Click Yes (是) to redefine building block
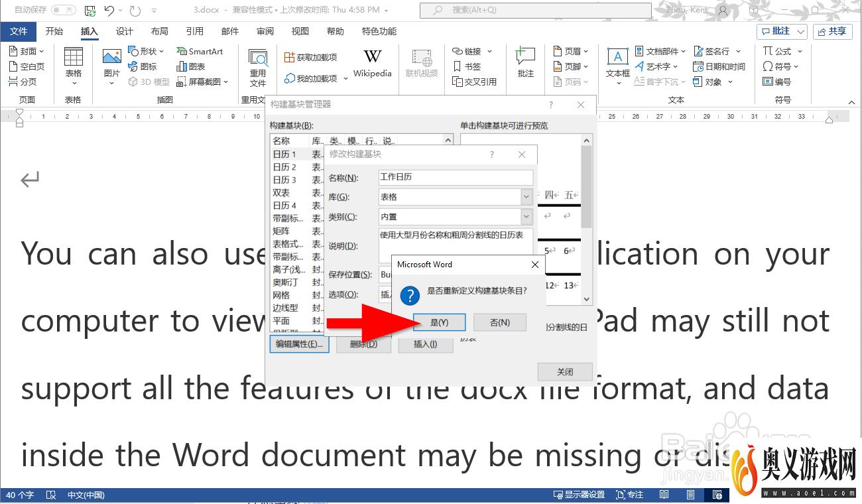The width and height of the screenshot is (862, 504). click(x=439, y=322)
